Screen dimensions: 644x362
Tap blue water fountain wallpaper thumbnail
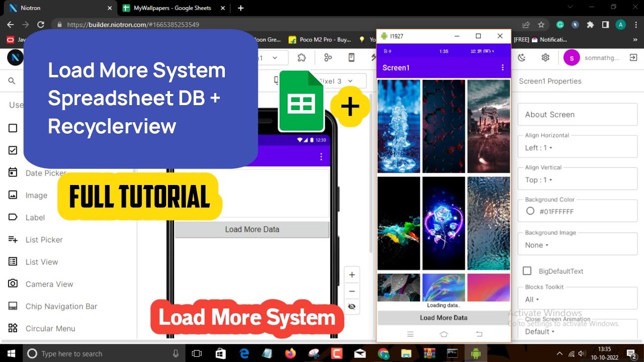pos(399,126)
